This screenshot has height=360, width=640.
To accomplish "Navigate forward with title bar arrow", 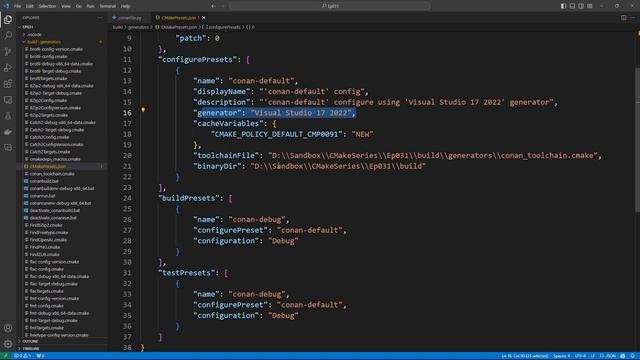I will coord(223,6).
